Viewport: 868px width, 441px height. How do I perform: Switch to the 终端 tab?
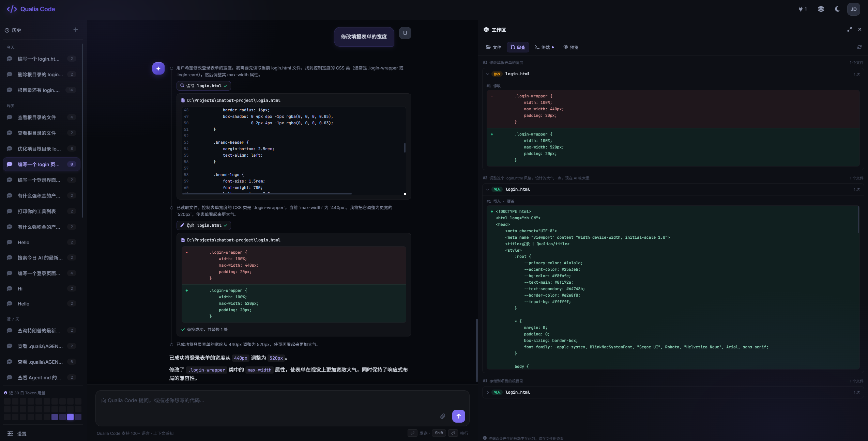(x=544, y=47)
